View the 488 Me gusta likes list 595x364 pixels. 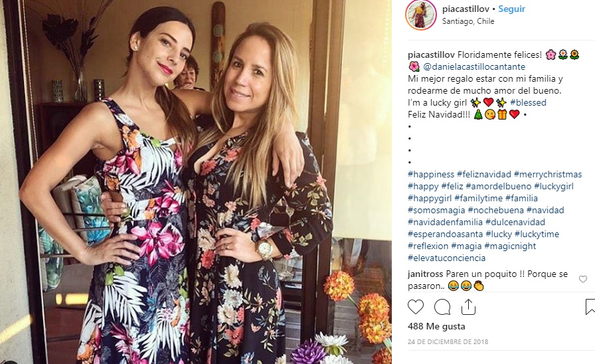436,326
